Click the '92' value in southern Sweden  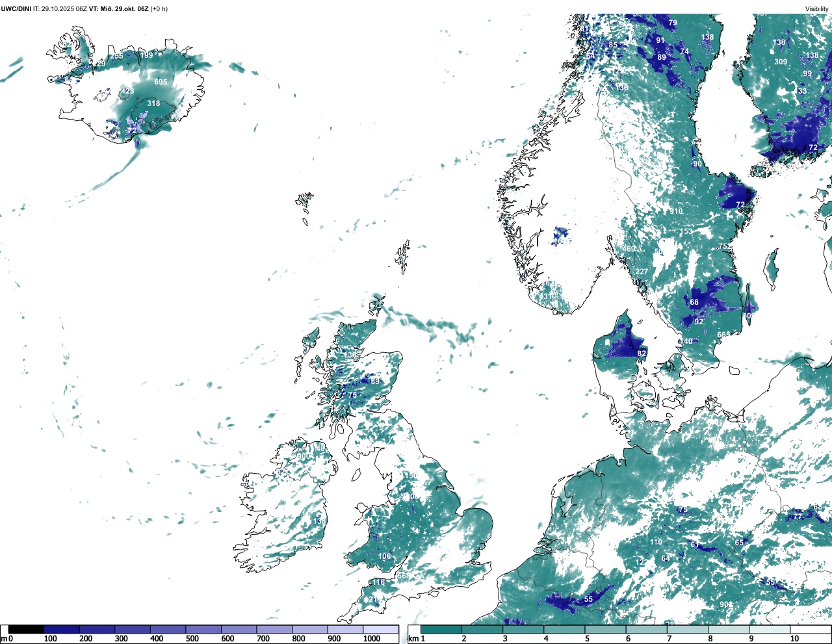[699, 322]
